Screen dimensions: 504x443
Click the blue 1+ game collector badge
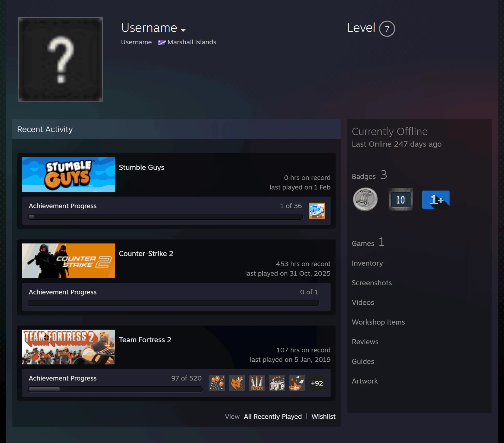pyautogui.click(x=436, y=200)
